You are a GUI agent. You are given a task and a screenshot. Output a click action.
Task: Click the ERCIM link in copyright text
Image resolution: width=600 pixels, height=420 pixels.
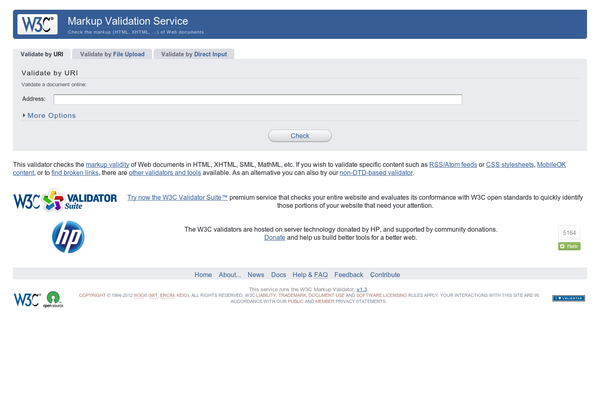pos(167,295)
